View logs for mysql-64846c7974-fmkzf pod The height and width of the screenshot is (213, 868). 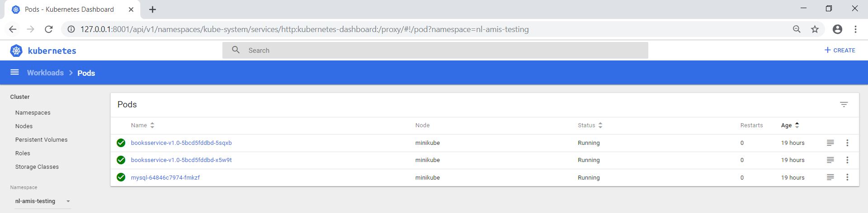830,177
